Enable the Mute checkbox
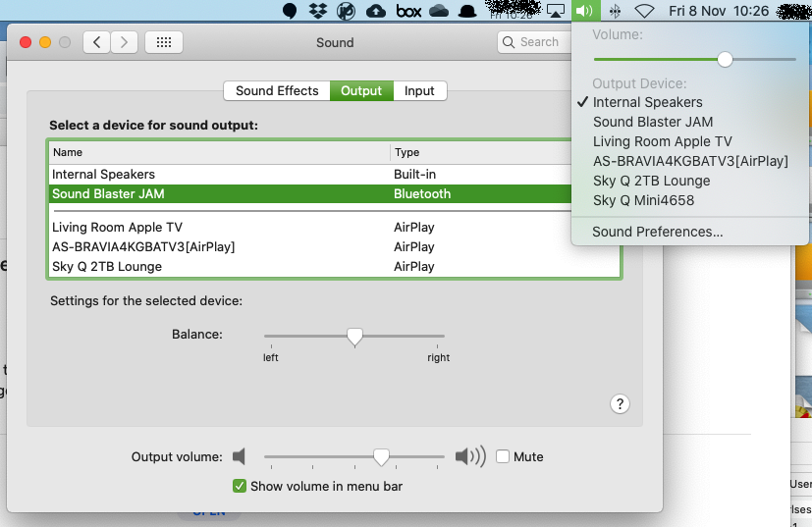The image size is (812, 527). pos(503,456)
